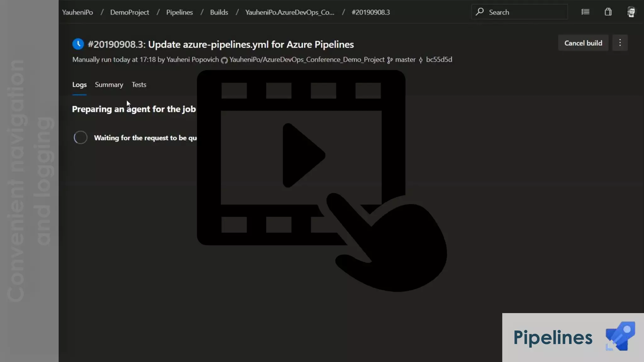The image size is (644, 362).
Task: Select the #20190908.3 build breadcrumb
Action: click(x=370, y=12)
